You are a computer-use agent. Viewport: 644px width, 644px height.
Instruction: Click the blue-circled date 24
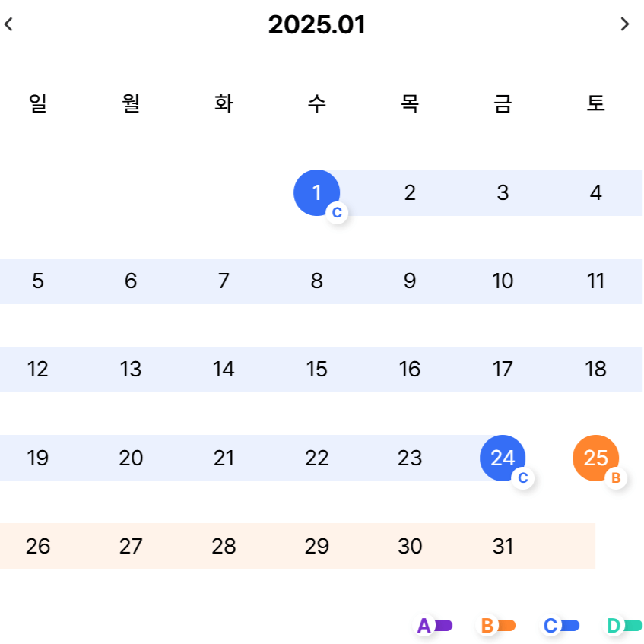click(503, 458)
